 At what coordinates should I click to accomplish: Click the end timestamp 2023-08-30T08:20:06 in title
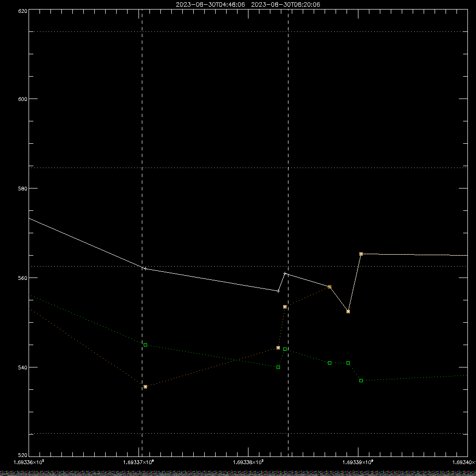point(286,5)
